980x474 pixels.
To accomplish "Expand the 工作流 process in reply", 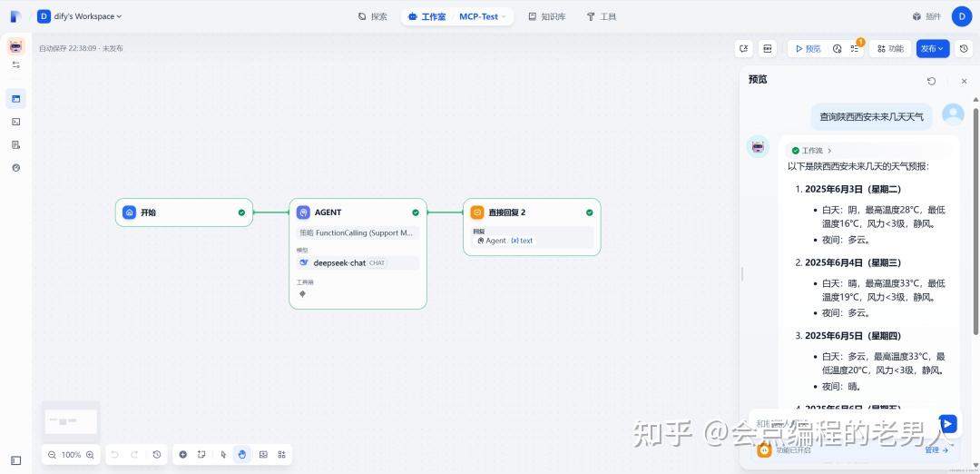I will (x=811, y=151).
